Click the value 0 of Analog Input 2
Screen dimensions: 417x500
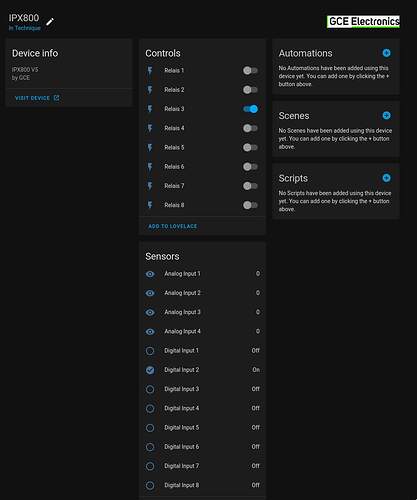(x=258, y=293)
